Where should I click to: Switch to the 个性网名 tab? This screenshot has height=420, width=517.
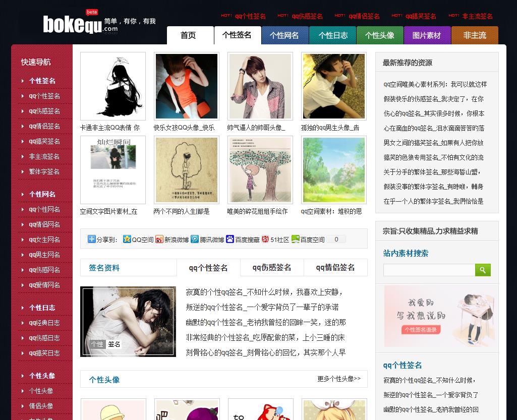tap(285, 35)
